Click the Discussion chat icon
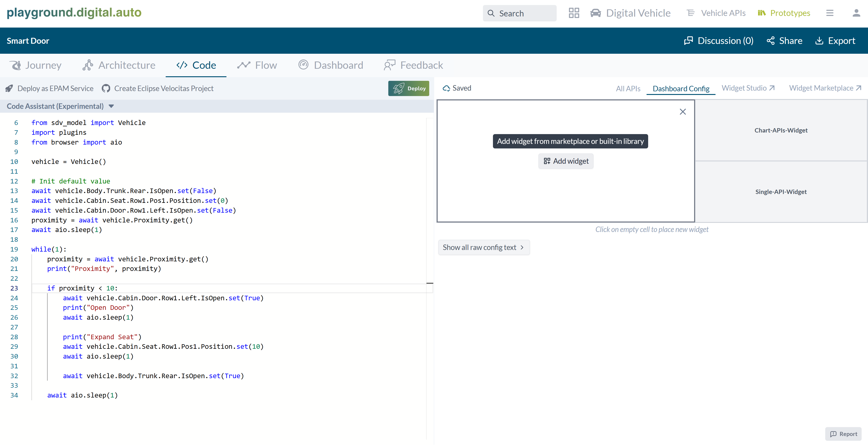Image resolution: width=868 pixels, height=446 pixels. coord(688,41)
